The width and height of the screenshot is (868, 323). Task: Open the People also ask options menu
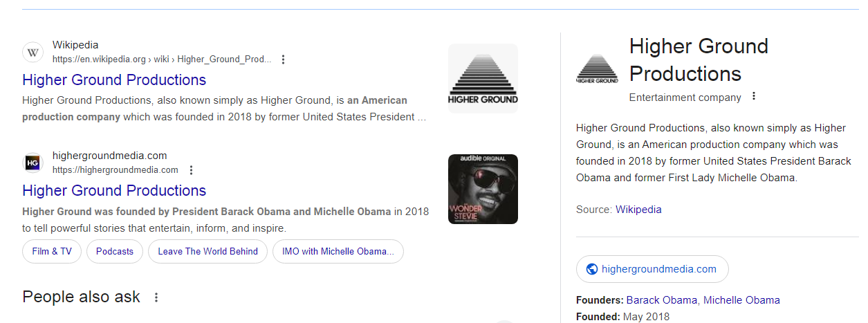point(156,297)
